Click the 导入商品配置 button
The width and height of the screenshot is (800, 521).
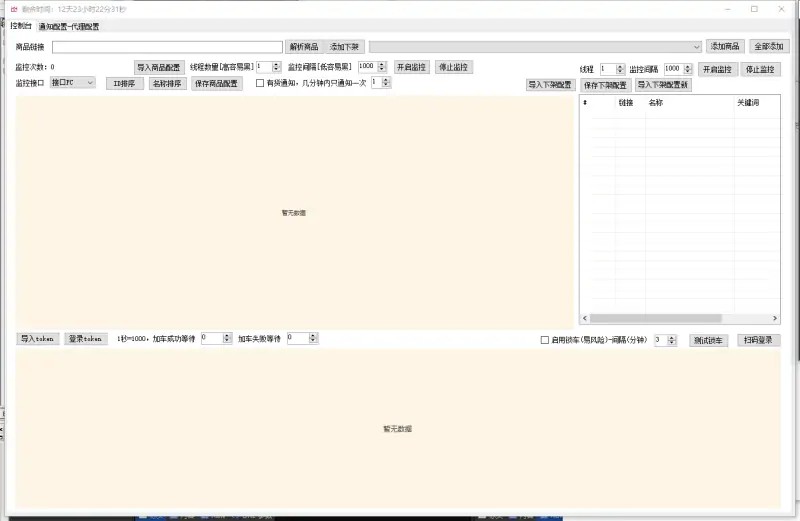point(159,67)
